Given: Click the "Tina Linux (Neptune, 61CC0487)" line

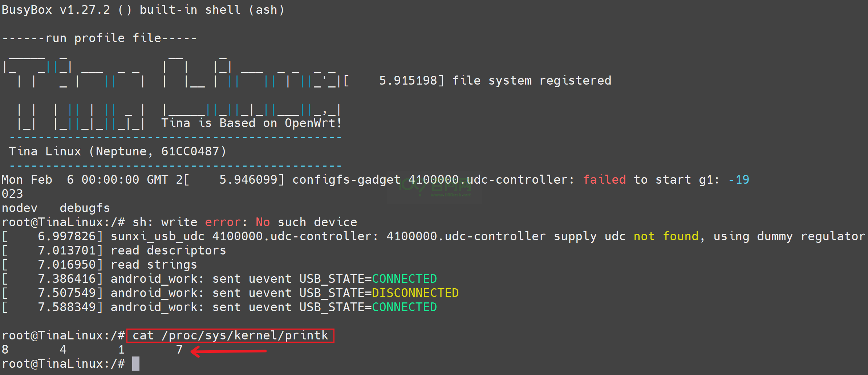Looking at the screenshot, I should pyautogui.click(x=117, y=151).
